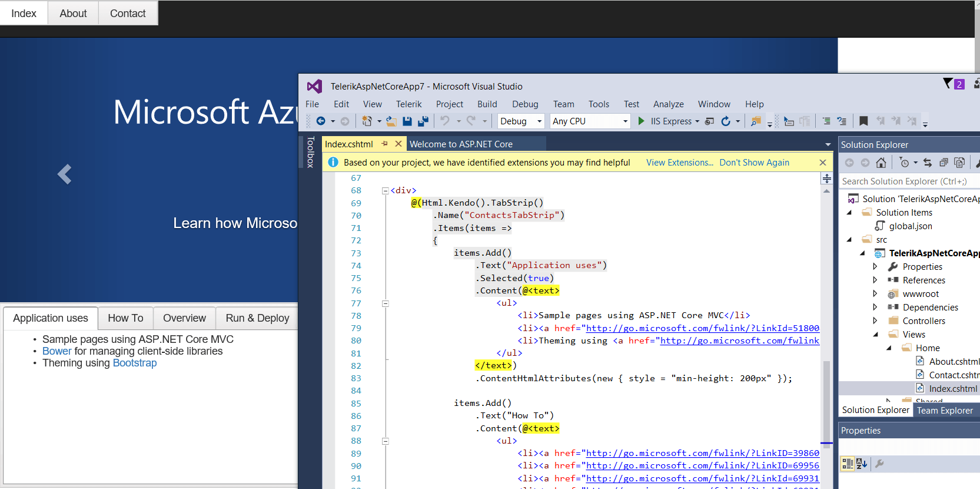Select the Run & Deploy tab in the web page
This screenshot has width=980, height=489.
pyautogui.click(x=257, y=318)
